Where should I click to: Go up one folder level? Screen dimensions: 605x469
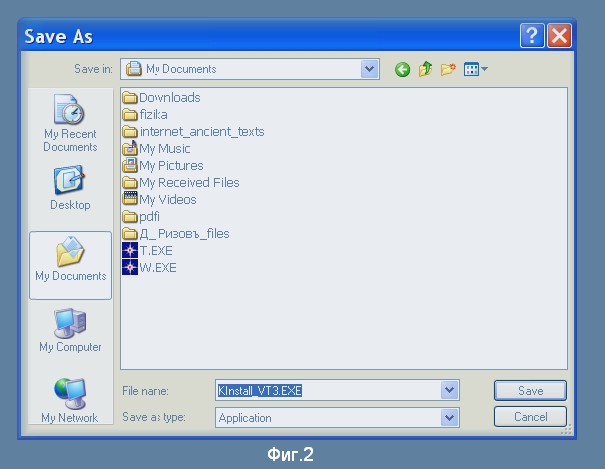click(x=425, y=70)
